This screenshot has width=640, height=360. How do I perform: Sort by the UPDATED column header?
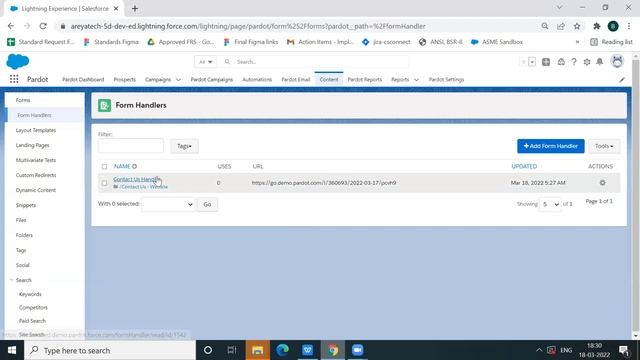(524, 166)
